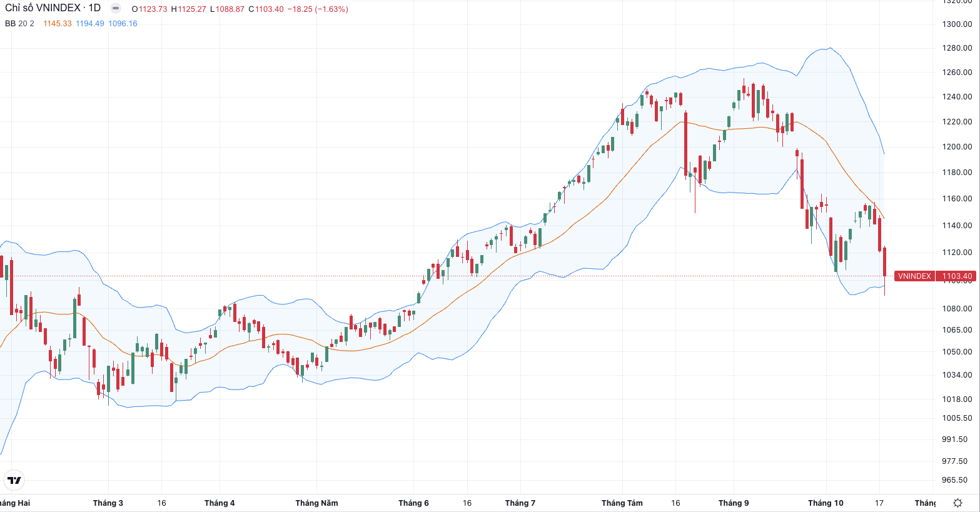Click the 977.50 price axis label
The height and width of the screenshot is (512, 980).
click(x=954, y=461)
